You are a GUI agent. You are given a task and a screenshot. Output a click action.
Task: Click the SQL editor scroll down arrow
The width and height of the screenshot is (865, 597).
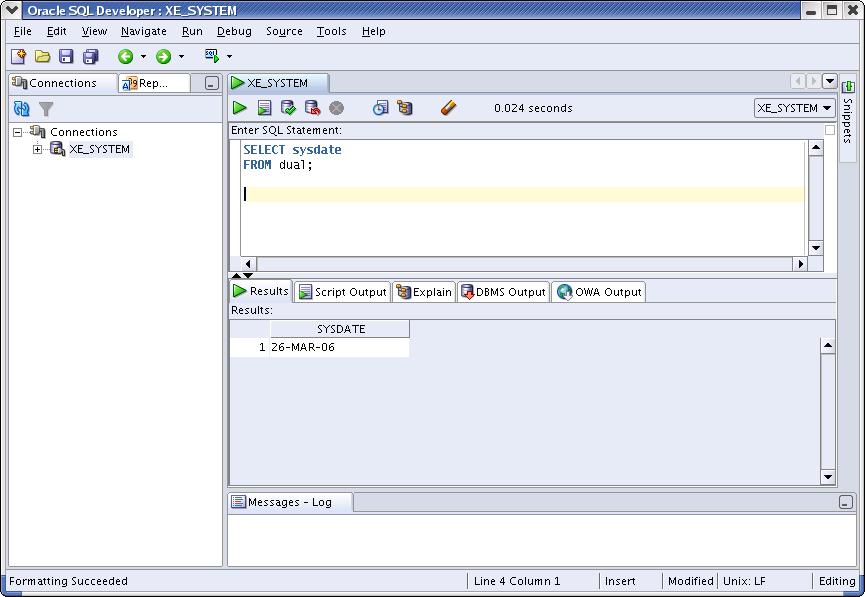(816, 248)
